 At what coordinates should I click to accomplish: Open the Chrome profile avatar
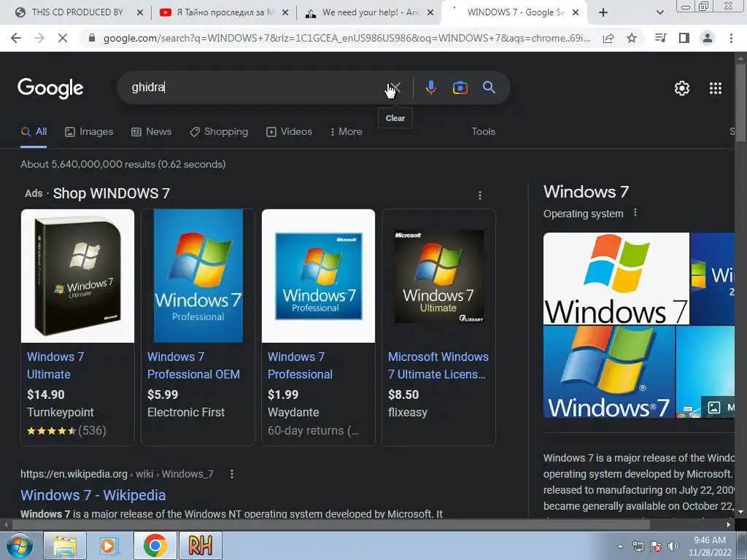pos(708,38)
